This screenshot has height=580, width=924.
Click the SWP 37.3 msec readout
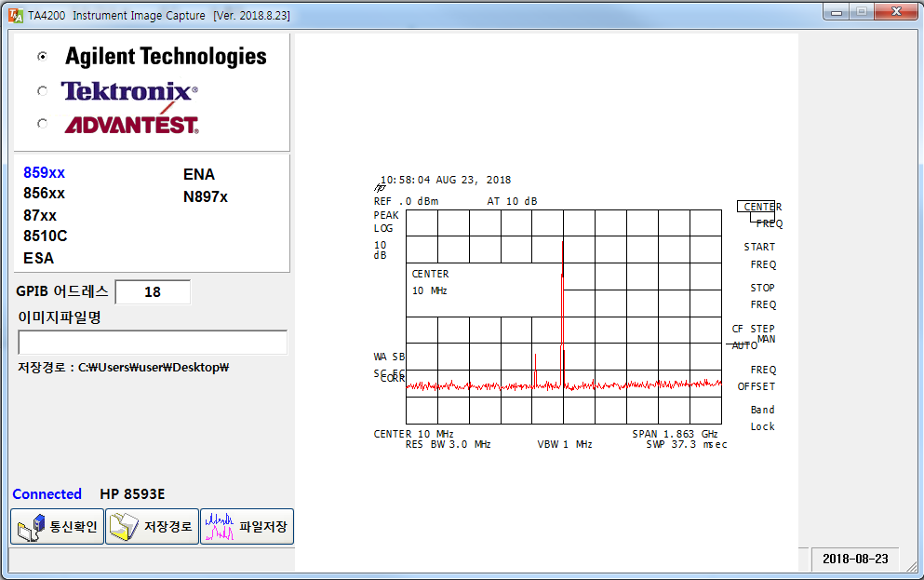point(687,444)
